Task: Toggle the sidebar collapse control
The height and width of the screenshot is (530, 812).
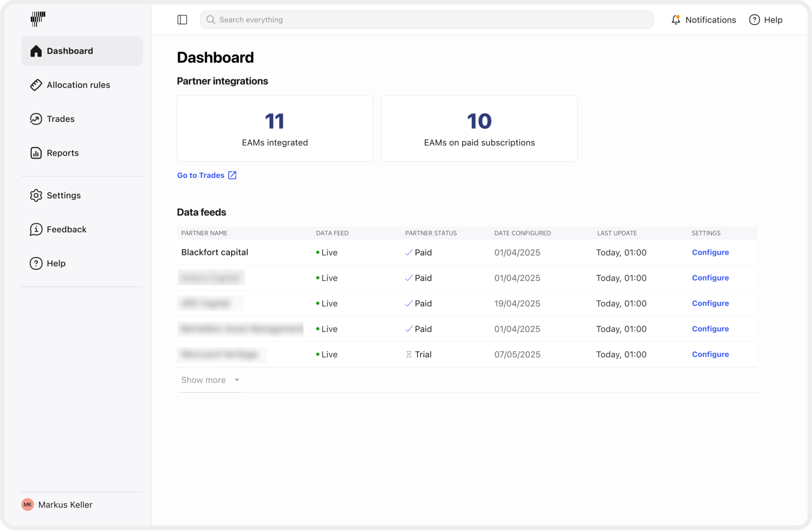Action: point(182,19)
